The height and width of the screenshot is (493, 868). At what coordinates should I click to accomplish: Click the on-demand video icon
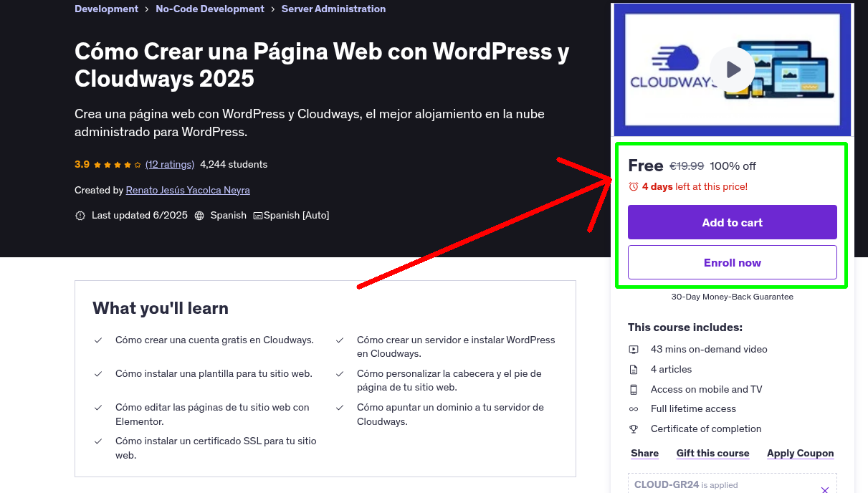pos(634,350)
